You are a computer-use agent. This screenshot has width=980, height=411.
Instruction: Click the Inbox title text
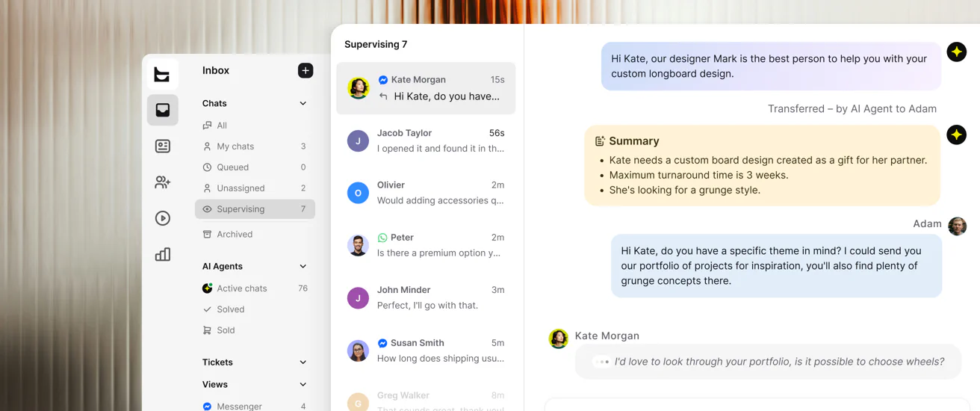(x=216, y=70)
